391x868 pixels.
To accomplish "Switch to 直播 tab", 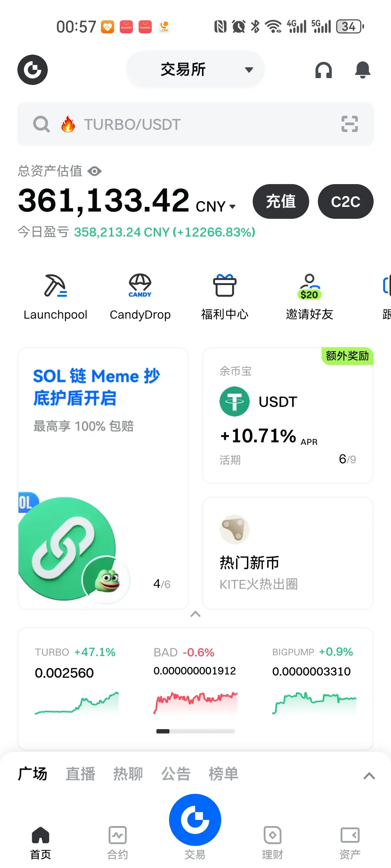I will [x=80, y=774].
